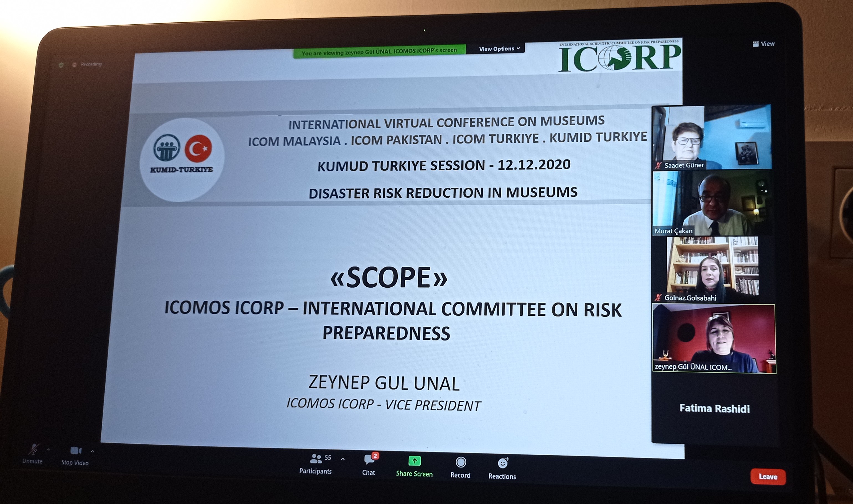Start recording with the Record icon
The height and width of the screenshot is (504, 853).
pyautogui.click(x=461, y=462)
